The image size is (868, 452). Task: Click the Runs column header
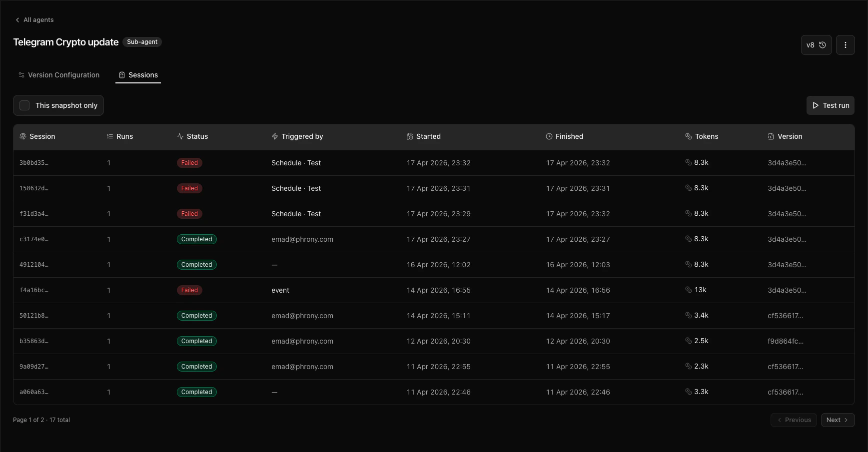pos(120,136)
